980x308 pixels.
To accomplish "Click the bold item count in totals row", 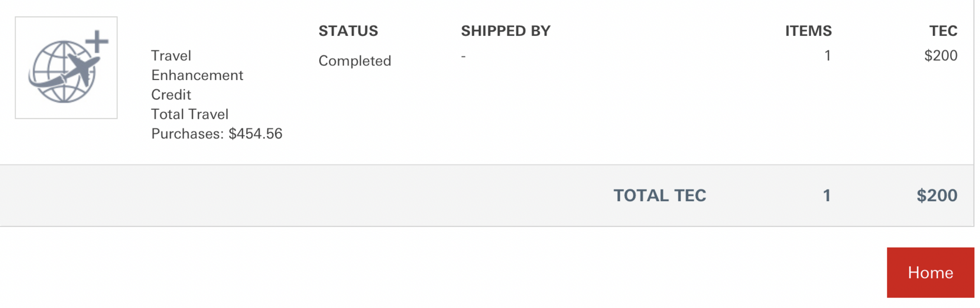I will (x=827, y=196).
